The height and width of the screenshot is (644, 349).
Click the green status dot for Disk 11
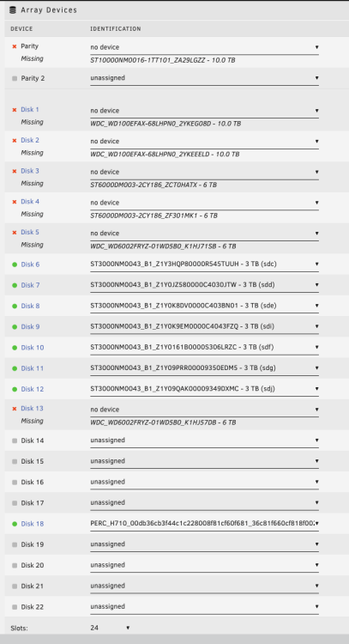(15, 369)
